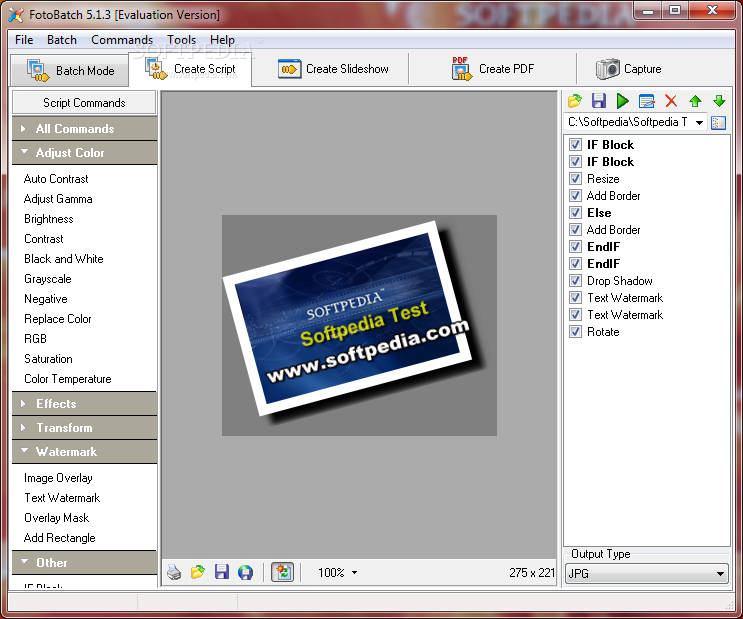
Task: Select the Brightness command
Action: click(49, 219)
